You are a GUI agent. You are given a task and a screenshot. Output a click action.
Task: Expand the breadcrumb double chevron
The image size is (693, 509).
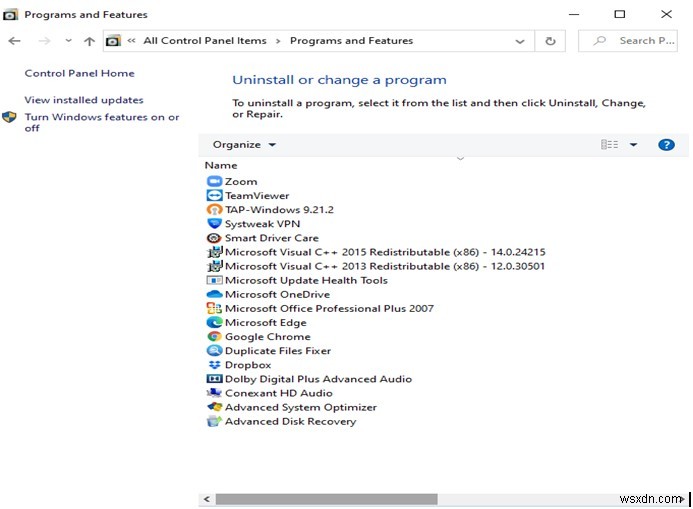pyautogui.click(x=131, y=41)
